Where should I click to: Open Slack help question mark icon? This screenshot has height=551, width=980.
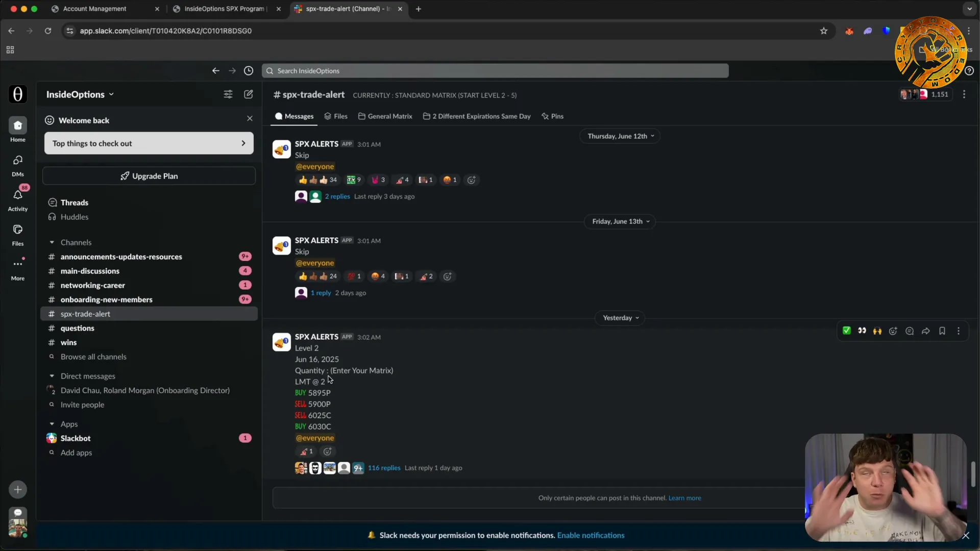(x=969, y=71)
